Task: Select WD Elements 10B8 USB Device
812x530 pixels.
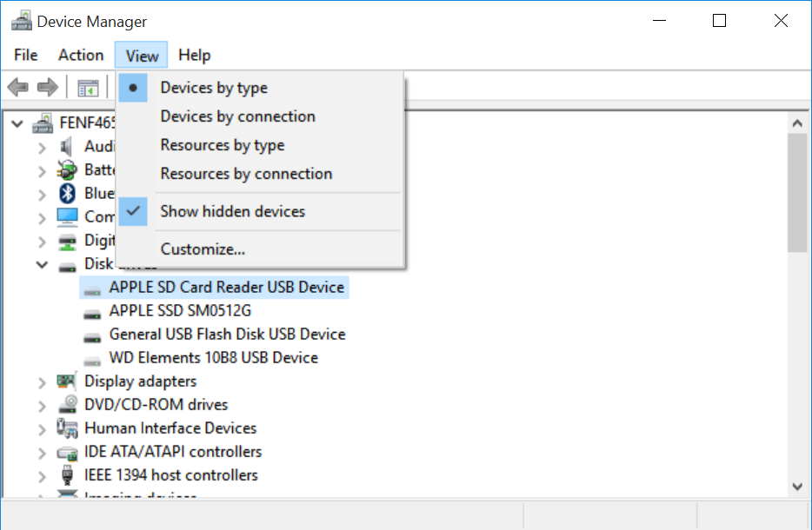Action: tap(213, 358)
